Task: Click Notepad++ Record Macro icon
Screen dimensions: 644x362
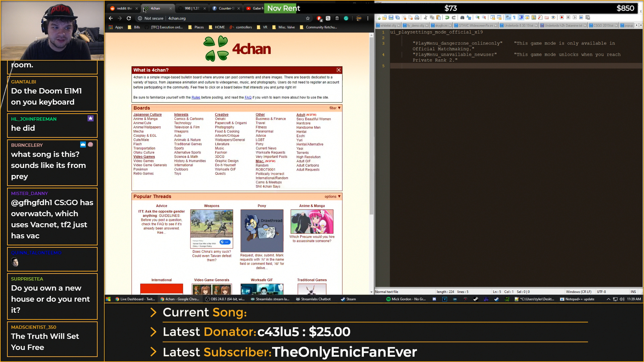Action: click(x=562, y=18)
